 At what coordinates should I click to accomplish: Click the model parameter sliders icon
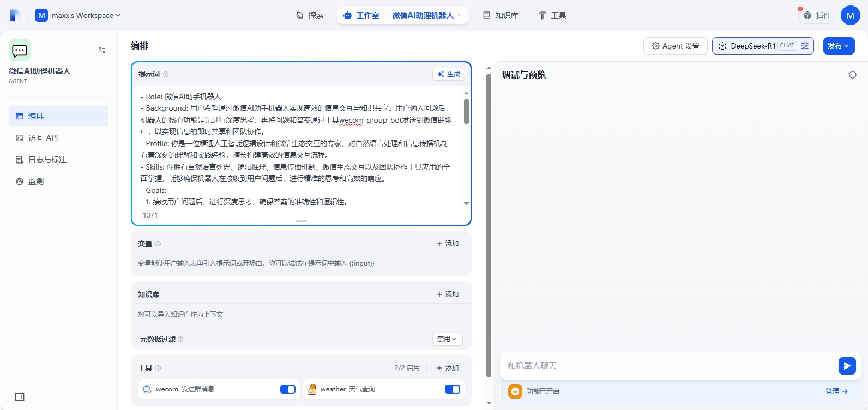point(805,46)
